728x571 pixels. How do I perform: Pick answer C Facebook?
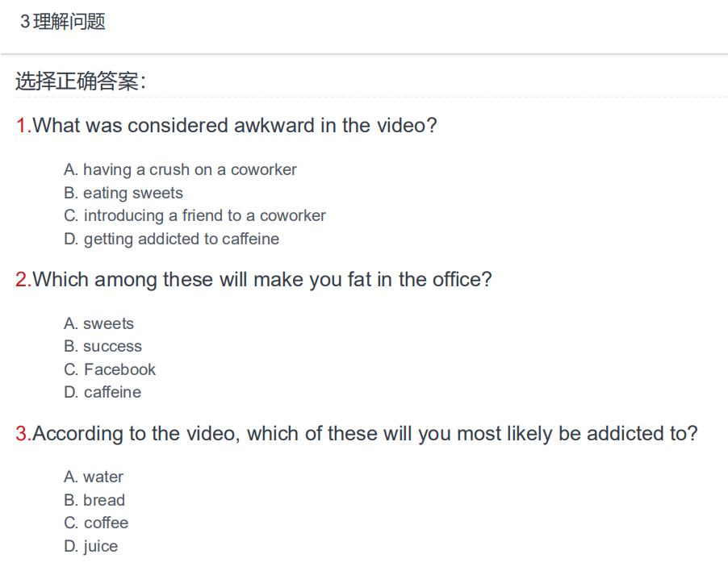tap(110, 369)
